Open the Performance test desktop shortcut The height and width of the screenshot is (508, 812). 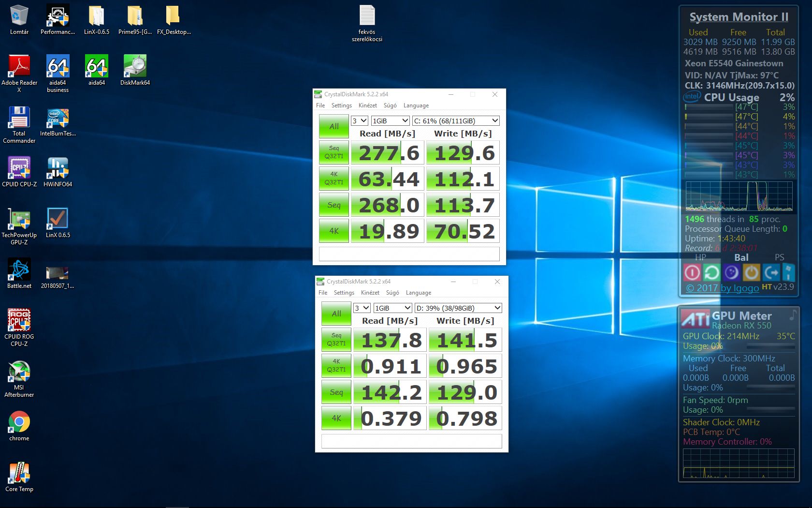pos(58,19)
